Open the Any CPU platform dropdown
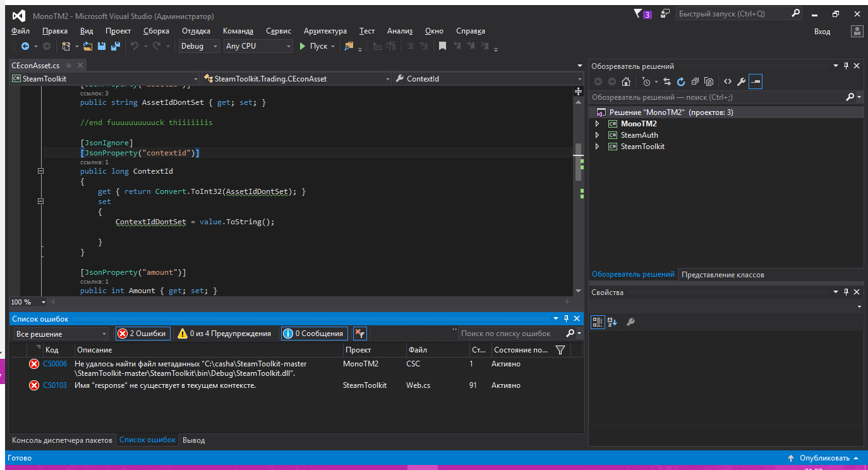Image resolution: width=868 pixels, height=470 pixels. (258, 46)
